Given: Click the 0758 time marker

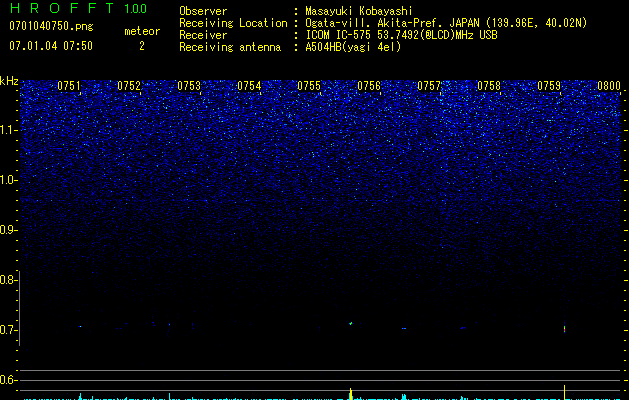Looking at the screenshot, I should [489, 86].
